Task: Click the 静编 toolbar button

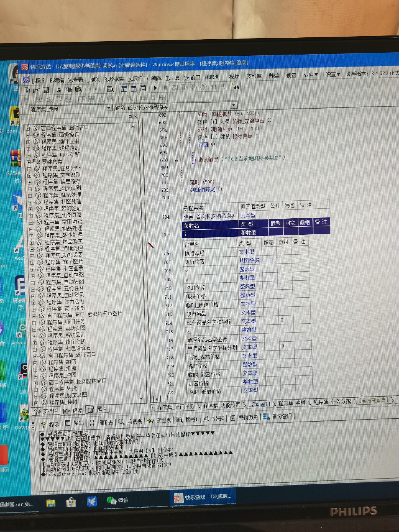Action: (274, 75)
